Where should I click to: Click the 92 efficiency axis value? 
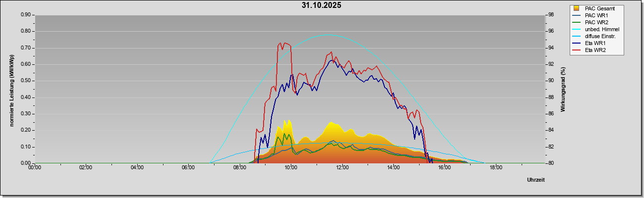tap(550, 64)
